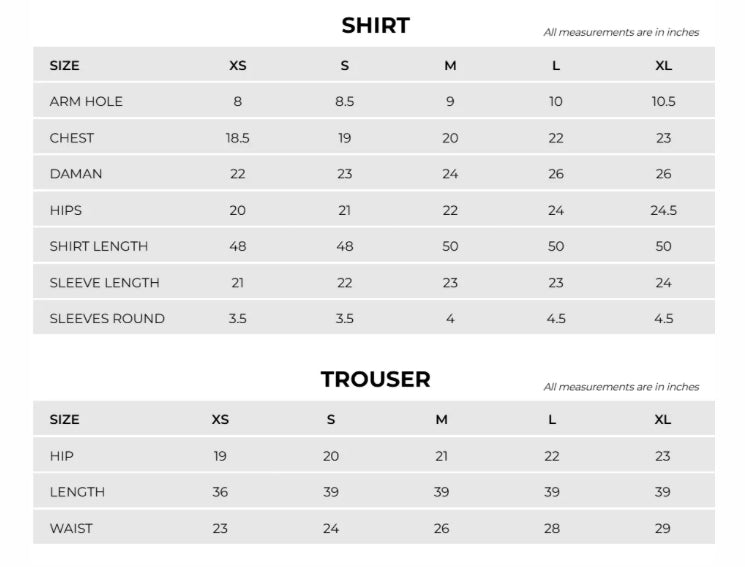Click the shirt measurements-in-inches note
The image size is (745, 567).
coord(621,32)
